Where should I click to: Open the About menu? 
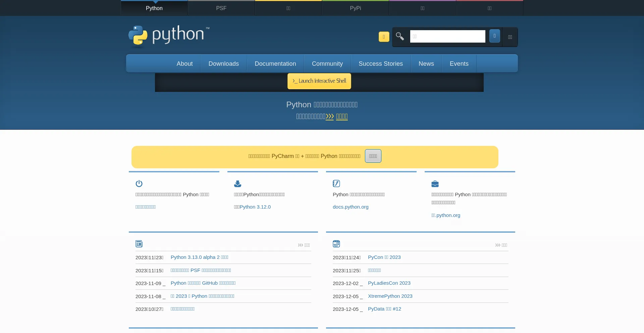[x=184, y=64]
